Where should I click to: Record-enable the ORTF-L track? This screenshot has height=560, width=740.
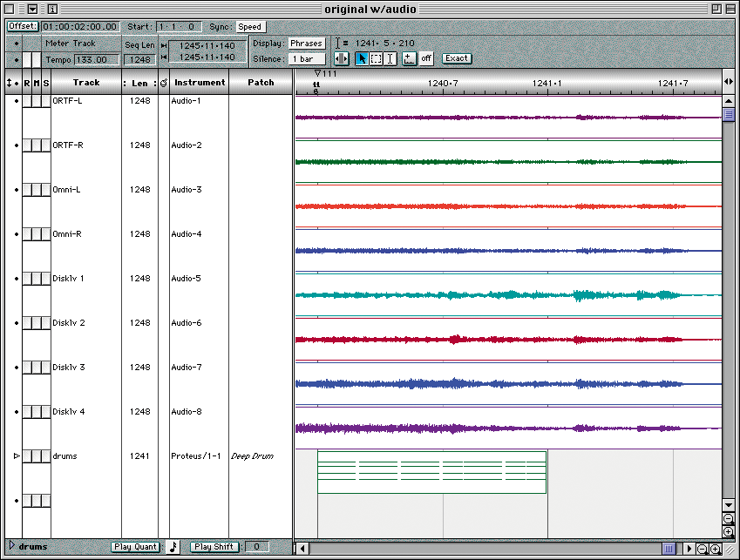27,101
